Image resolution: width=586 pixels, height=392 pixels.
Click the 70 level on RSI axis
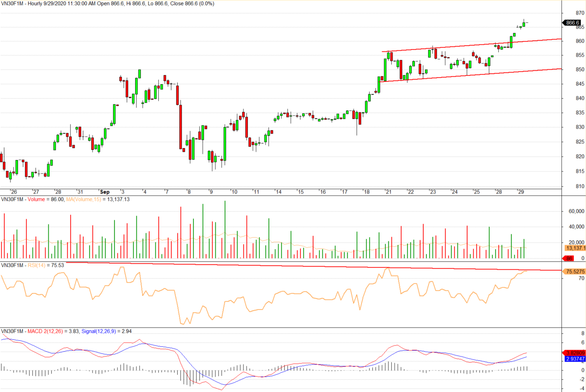click(x=582, y=278)
